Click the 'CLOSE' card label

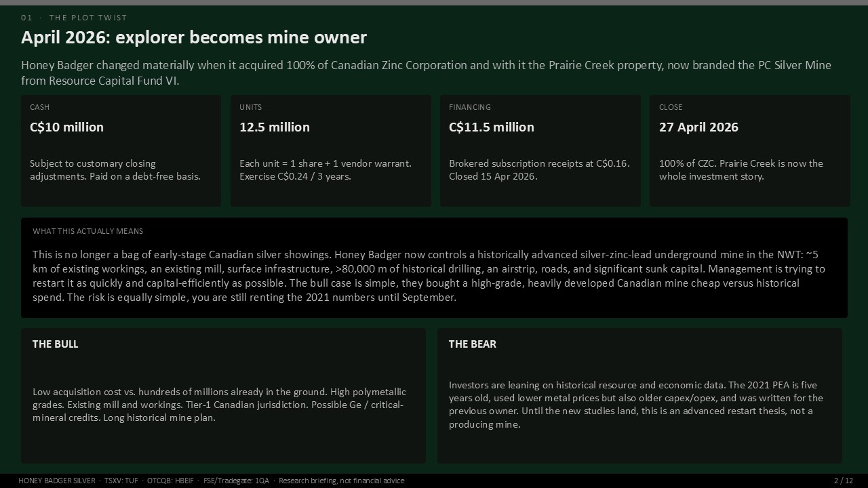(x=671, y=107)
